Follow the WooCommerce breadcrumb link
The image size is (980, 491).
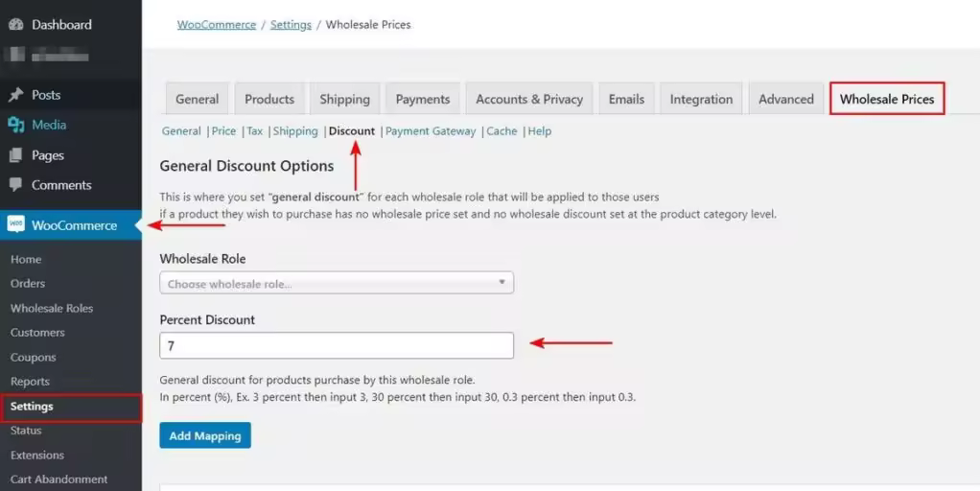217,24
